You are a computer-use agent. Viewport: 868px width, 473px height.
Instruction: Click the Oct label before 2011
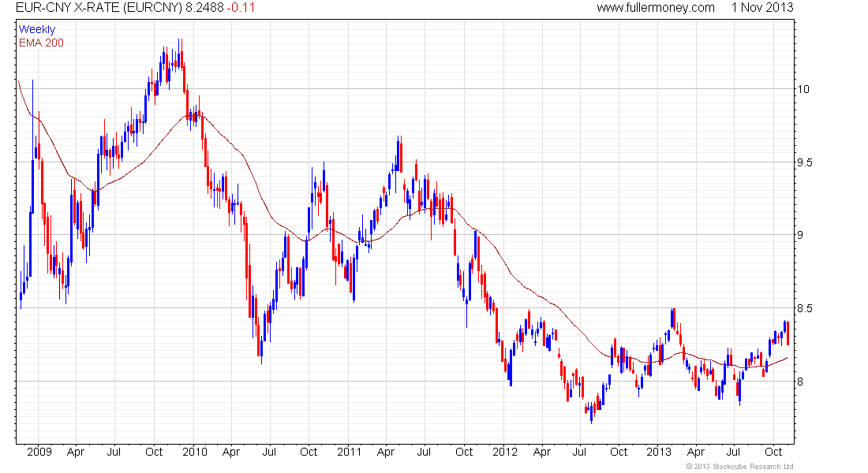(309, 452)
